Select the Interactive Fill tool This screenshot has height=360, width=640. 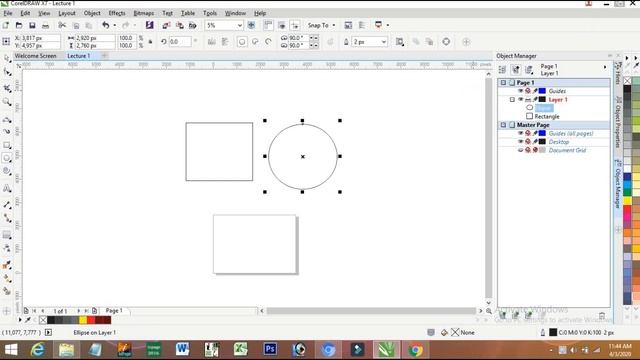coord(7,278)
